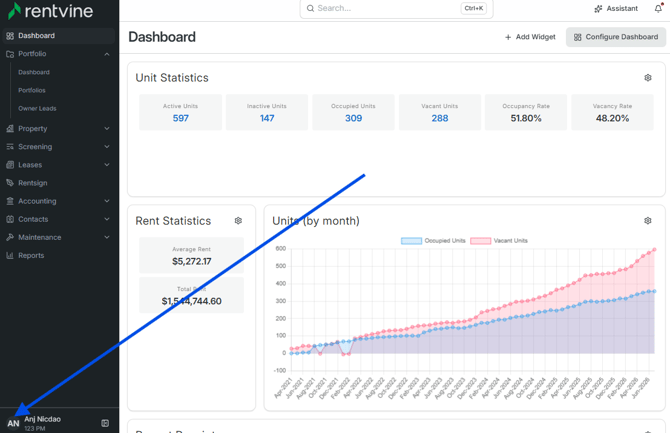The width and height of the screenshot is (670, 433).
Task: Open the Dashboard sidebar item
Action: 59,35
